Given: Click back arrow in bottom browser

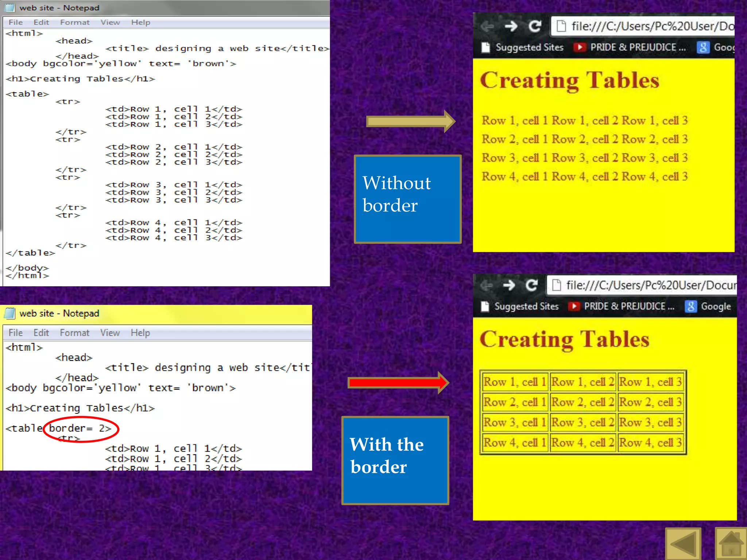Looking at the screenshot, I should 487,285.
